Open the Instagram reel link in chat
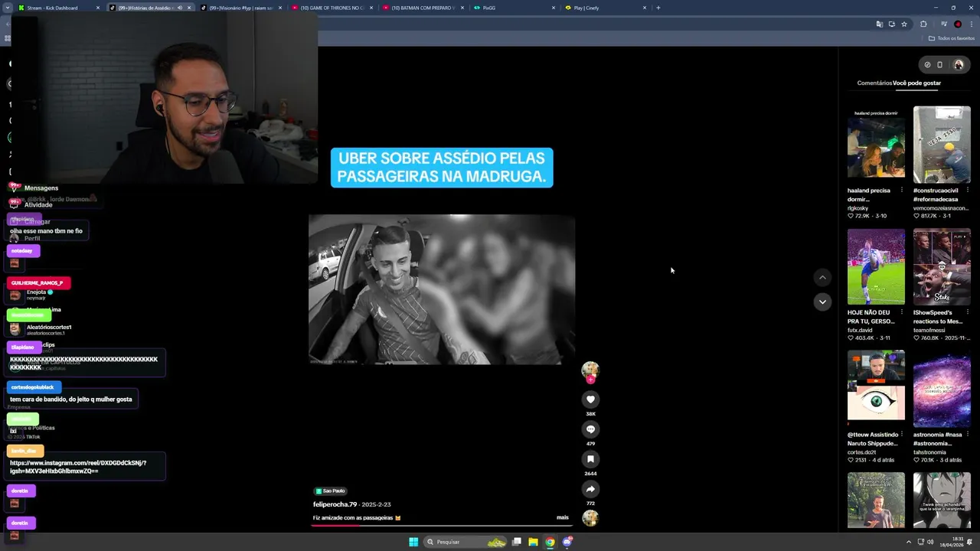 pyautogui.click(x=78, y=467)
